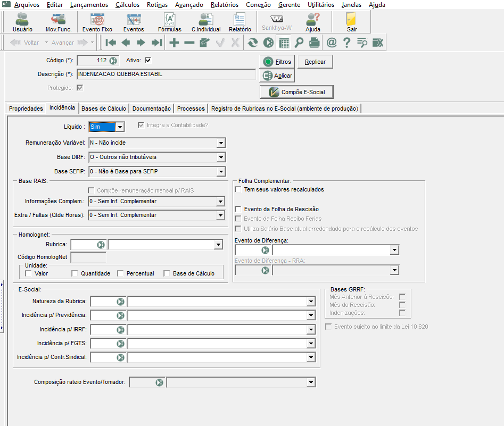Open the Base SEFIP dropdown
The image size is (504, 426).
221,172
